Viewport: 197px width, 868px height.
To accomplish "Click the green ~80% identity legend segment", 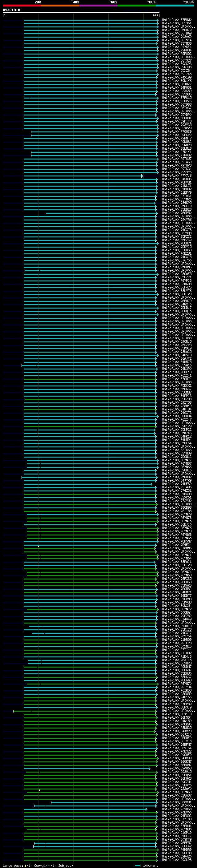I will coord(136,6).
